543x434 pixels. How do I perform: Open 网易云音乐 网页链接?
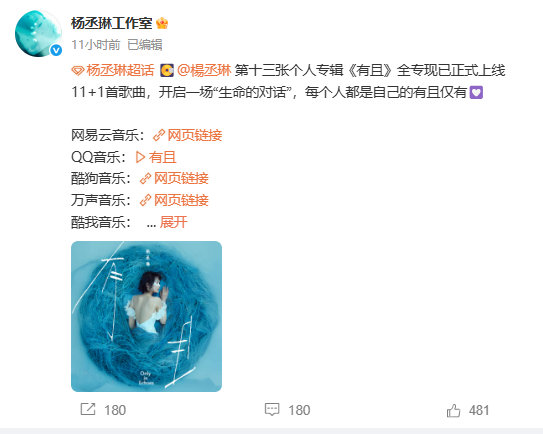pos(195,135)
